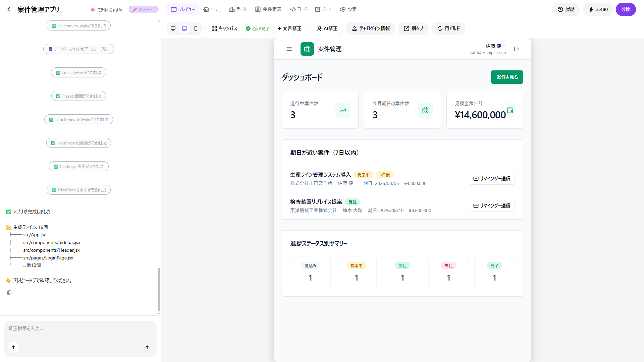
Task: Select the mobile view device icon
Action: (x=196, y=28)
